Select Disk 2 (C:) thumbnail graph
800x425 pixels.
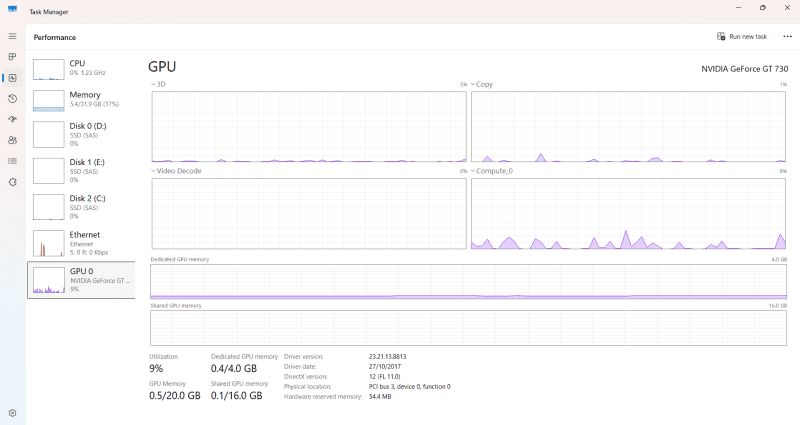click(49, 206)
